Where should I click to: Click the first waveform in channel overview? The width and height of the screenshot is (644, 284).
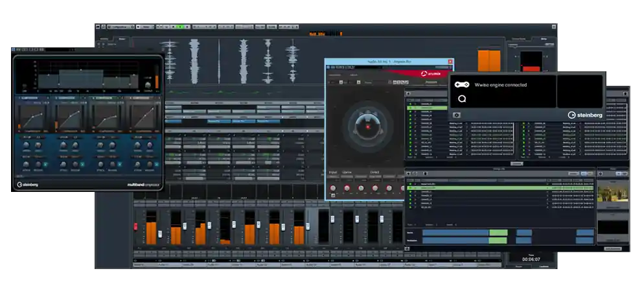pyautogui.click(x=169, y=62)
